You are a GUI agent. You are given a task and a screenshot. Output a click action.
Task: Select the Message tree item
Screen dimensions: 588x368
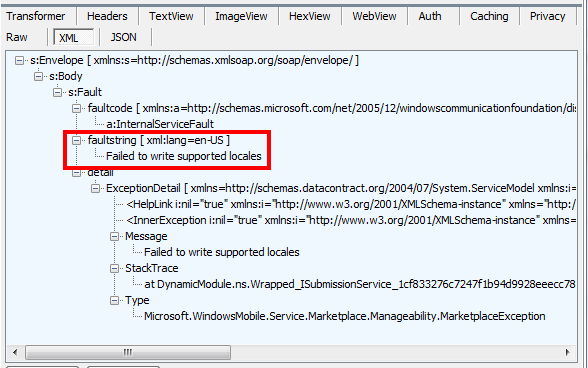point(146,236)
